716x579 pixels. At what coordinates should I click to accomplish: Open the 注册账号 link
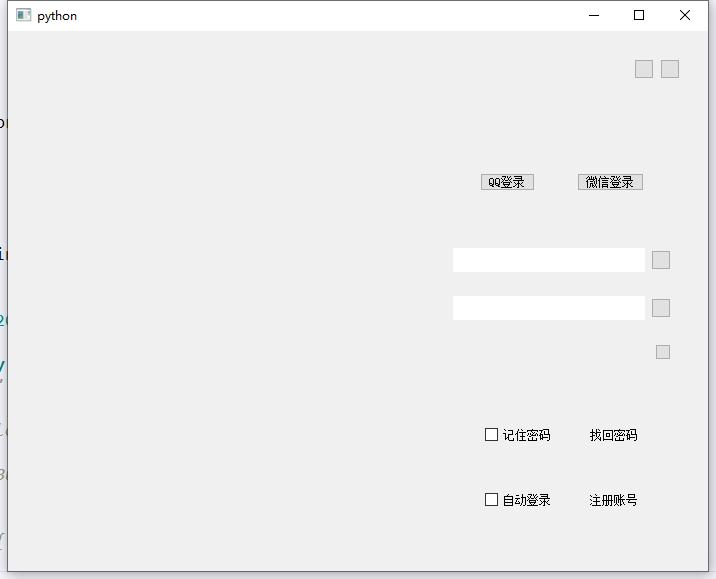[613, 500]
